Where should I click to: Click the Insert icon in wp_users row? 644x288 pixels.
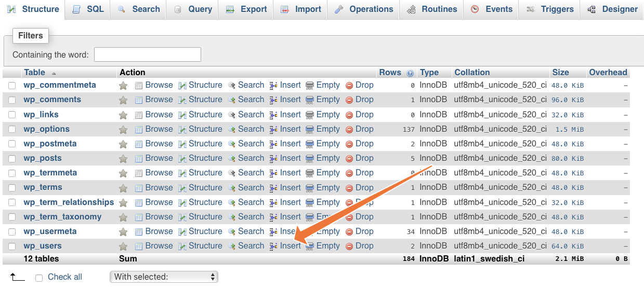(273, 246)
